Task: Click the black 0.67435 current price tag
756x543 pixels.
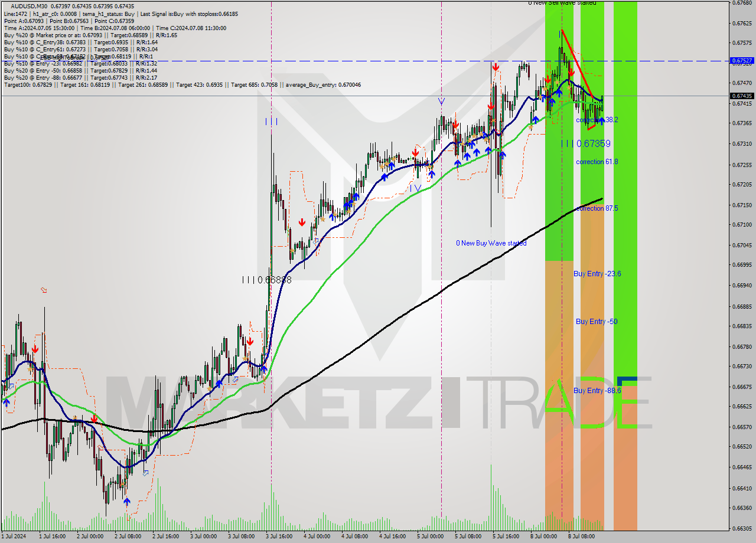Action: click(742, 96)
